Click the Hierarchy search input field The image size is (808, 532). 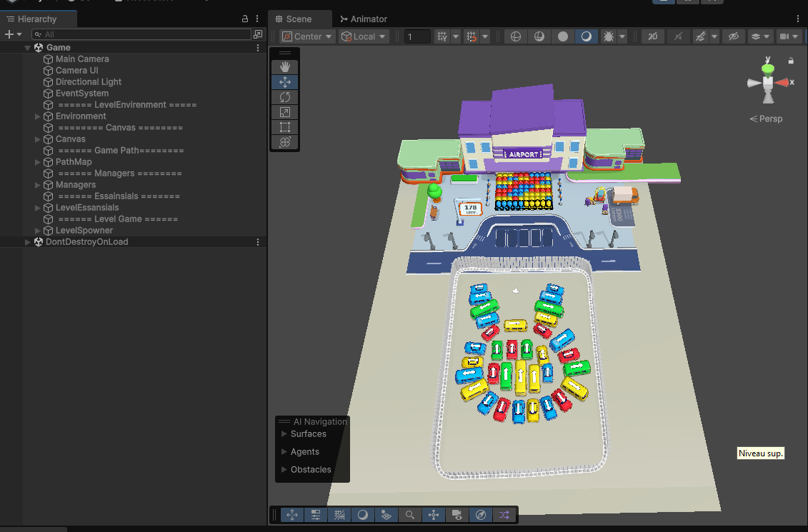[143, 34]
